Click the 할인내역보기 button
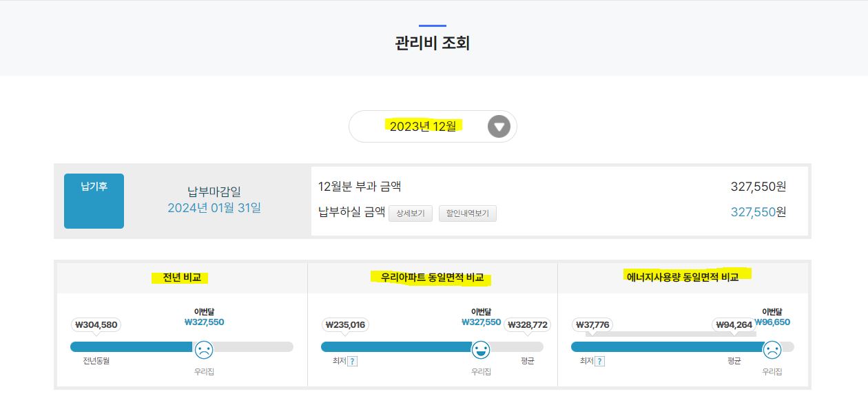The height and width of the screenshot is (405, 868). [x=468, y=214]
